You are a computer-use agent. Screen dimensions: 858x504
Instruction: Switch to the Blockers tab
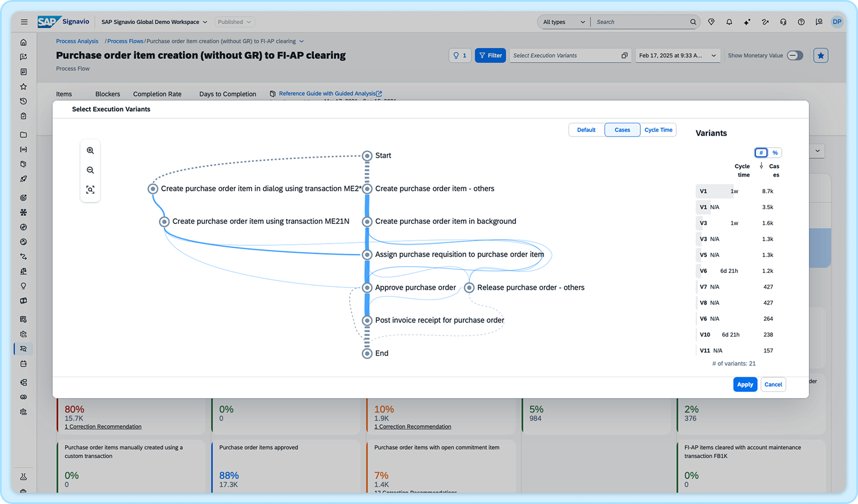[x=108, y=94]
